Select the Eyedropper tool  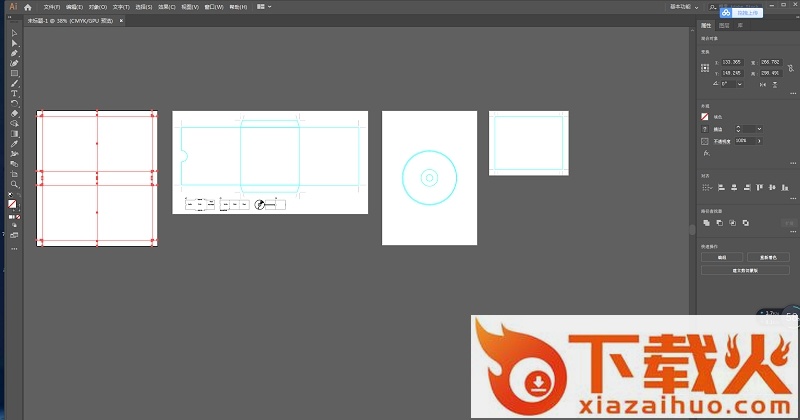pyautogui.click(x=14, y=144)
